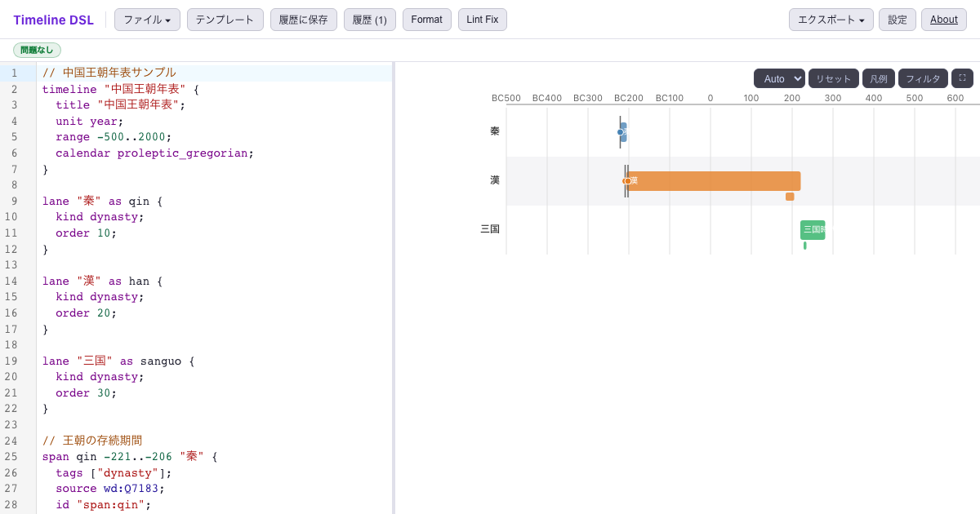The image size is (980, 514).
Task: Click the axis label 0
Action: (710, 98)
